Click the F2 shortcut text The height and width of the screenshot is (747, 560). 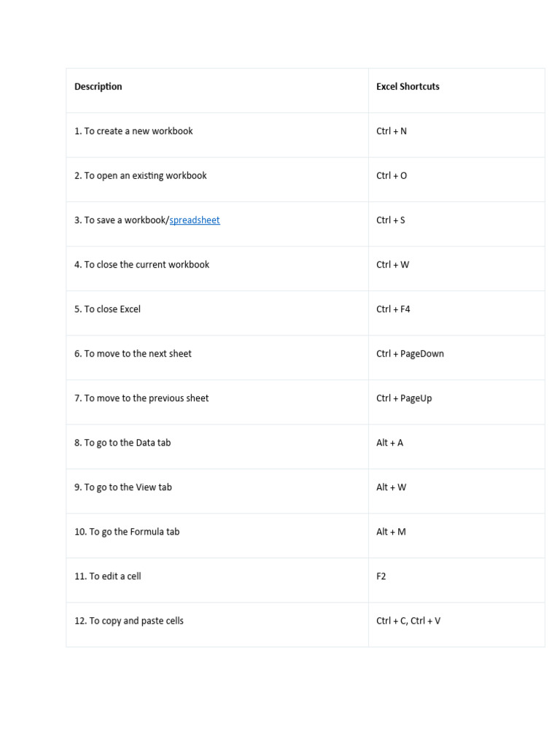tap(381, 576)
